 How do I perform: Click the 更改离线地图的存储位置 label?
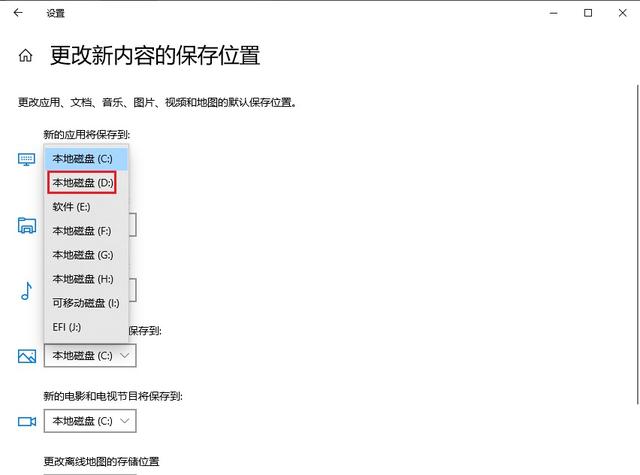coord(101,462)
